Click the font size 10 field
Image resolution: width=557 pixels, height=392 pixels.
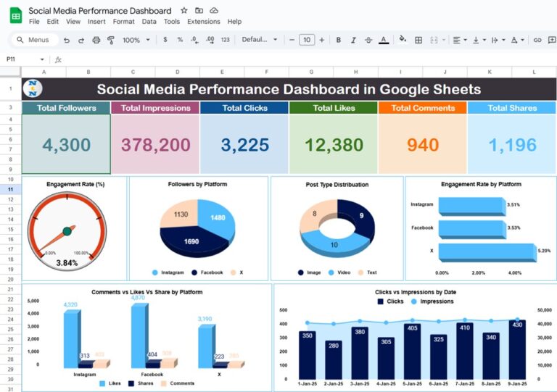[307, 40]
